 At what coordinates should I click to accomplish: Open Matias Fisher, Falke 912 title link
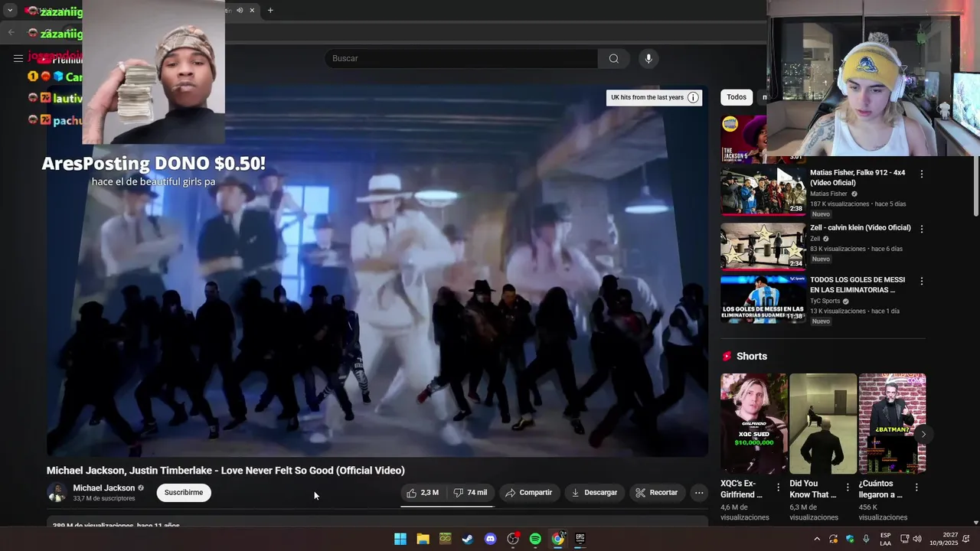857,178
